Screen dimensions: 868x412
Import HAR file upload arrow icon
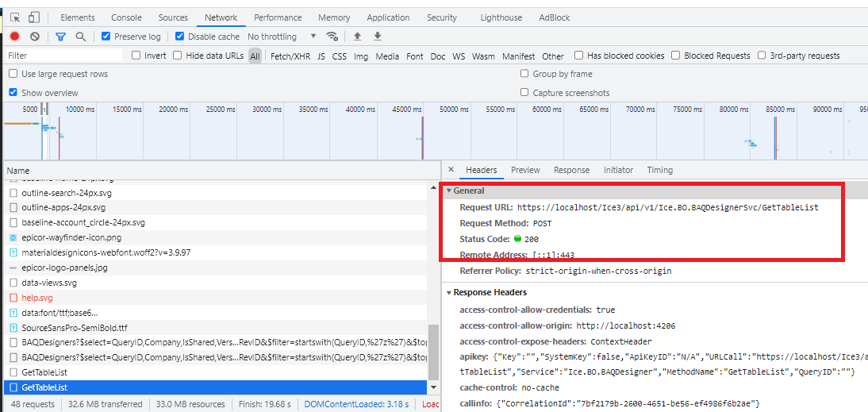point(358,37)
